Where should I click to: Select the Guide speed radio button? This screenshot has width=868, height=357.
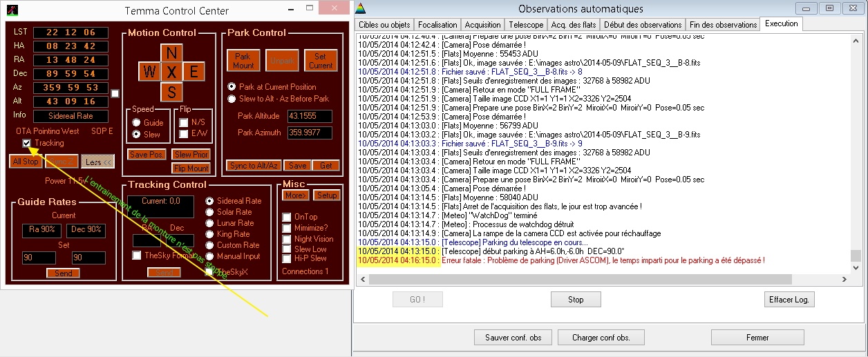137,122
